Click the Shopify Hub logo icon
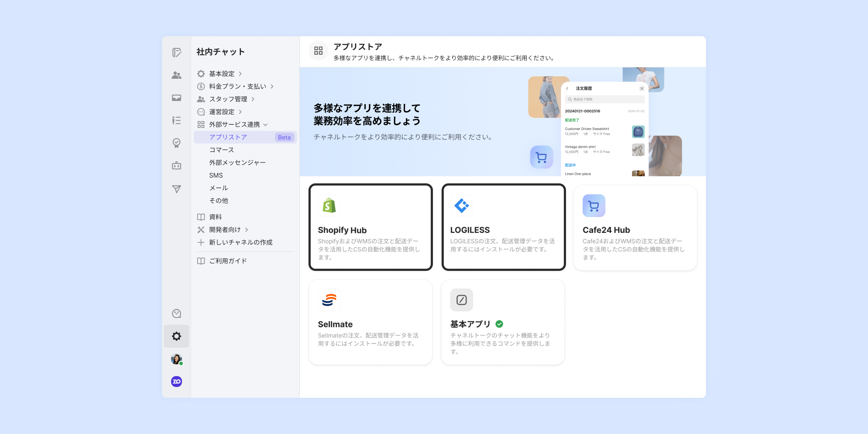 click(x=329, y=206)
